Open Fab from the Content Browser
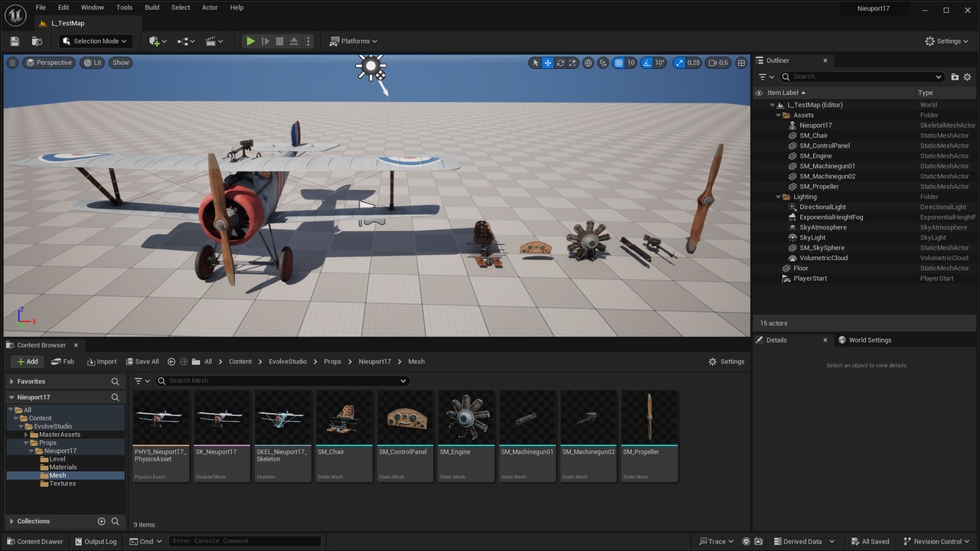Image resolution: width=980 pixels, height=551 pixels. tap(63, 361)
